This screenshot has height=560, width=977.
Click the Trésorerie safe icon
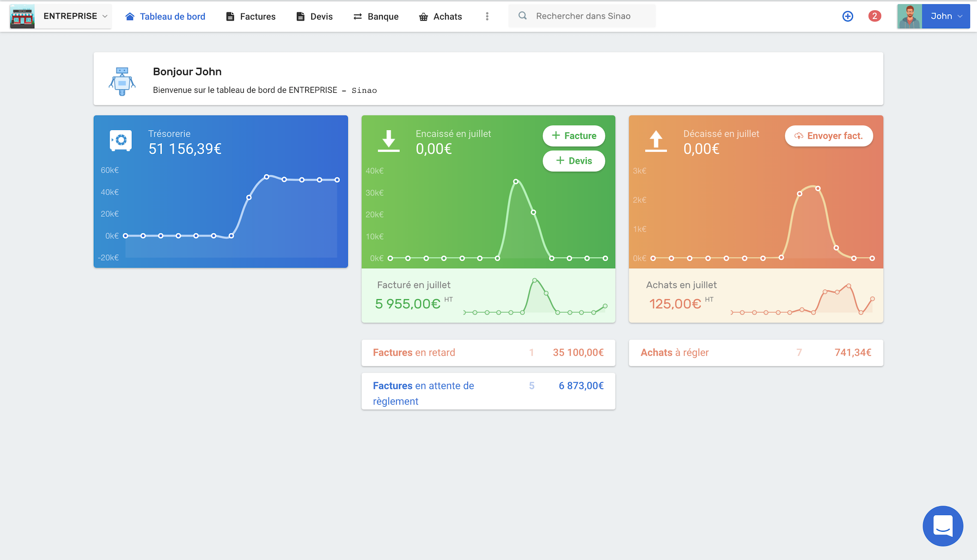tap(121, 141)
